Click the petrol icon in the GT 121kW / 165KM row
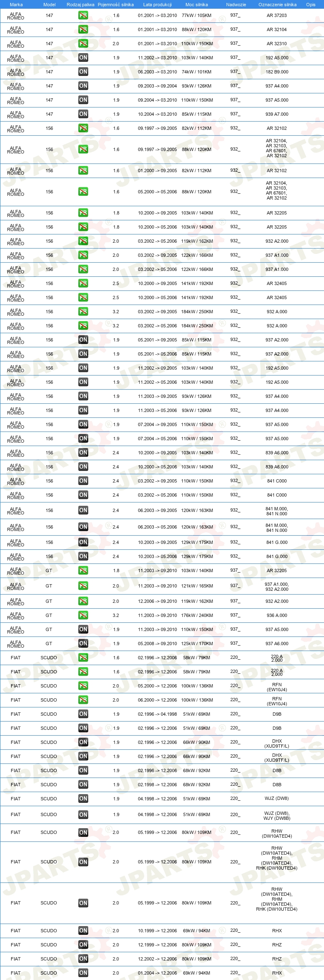Image resolution: width=324 pixels, height=980 pixels. (83, 586)
